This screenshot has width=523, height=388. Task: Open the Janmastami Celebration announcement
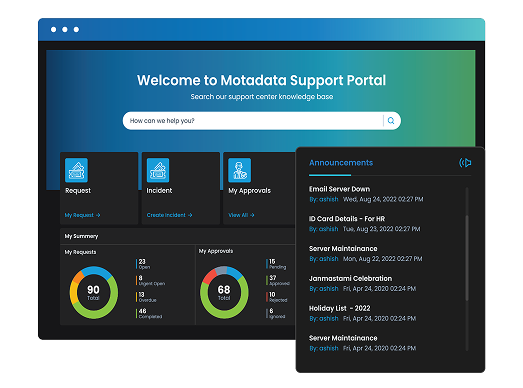click(350, 279)
